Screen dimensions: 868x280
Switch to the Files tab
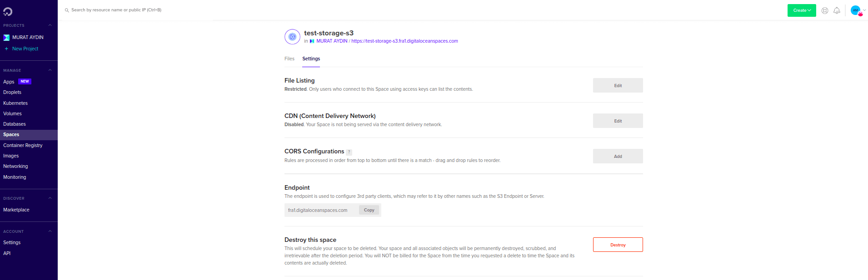coord(289,59)
